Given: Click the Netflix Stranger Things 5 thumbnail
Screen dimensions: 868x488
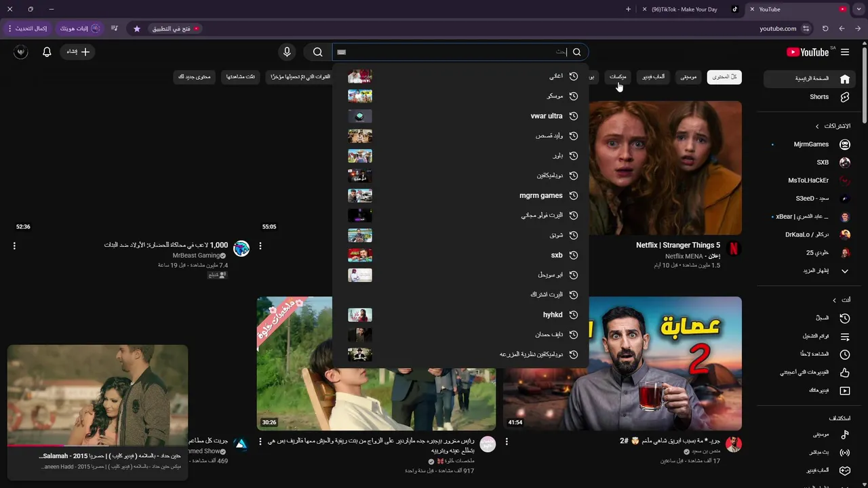Looking at the screenshot, I should (665, 168).
